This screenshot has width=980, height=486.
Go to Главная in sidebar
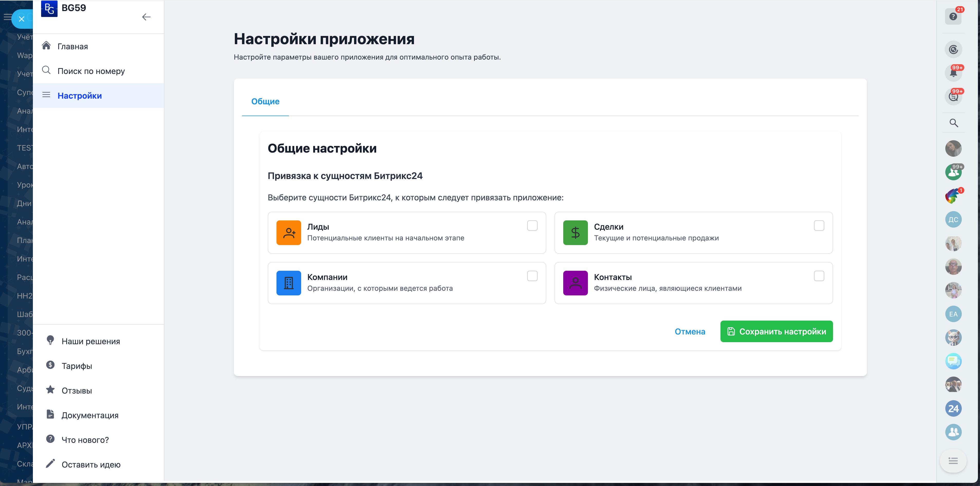click(x=72, y=46)
